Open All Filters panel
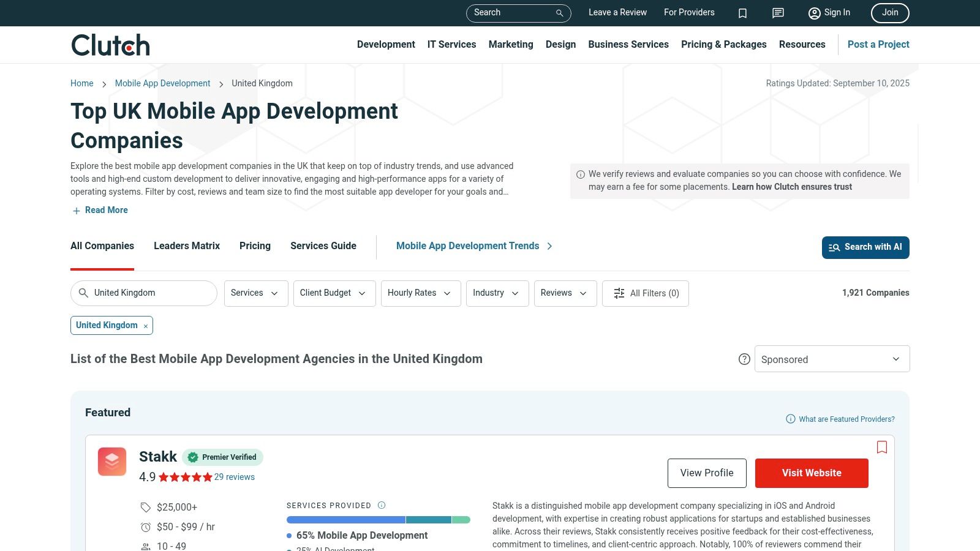 tap(646, 293)
